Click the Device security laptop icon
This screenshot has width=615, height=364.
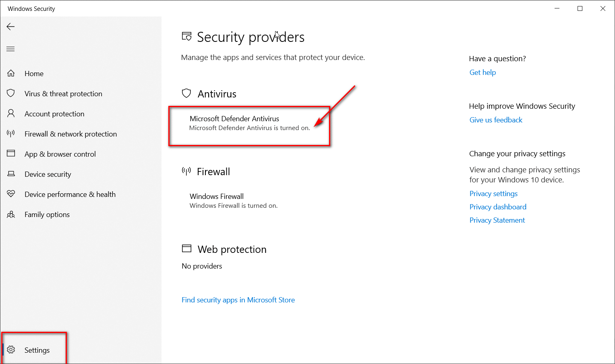(x=11, y=174)
